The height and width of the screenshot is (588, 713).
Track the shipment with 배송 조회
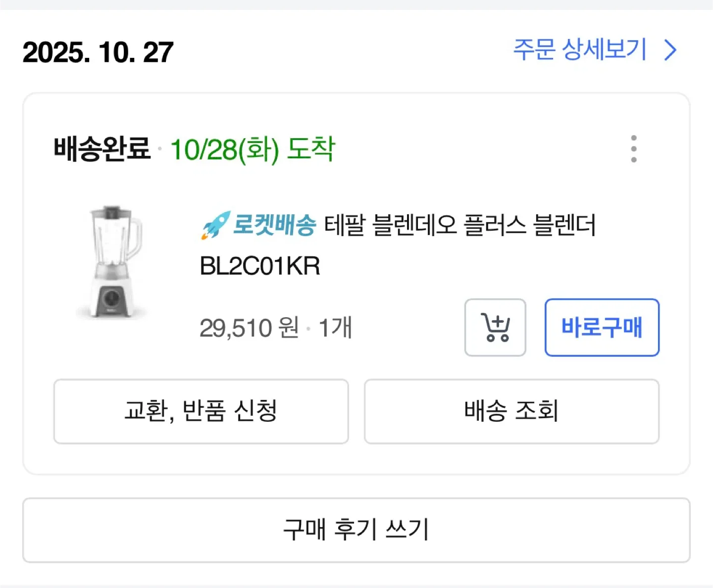tap(511, 411)
